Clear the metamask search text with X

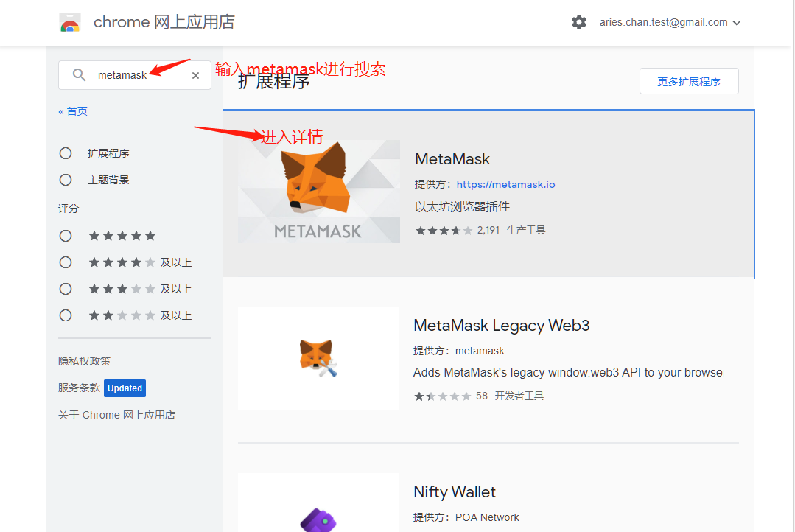pyautogui.click(x=195, y=75)
